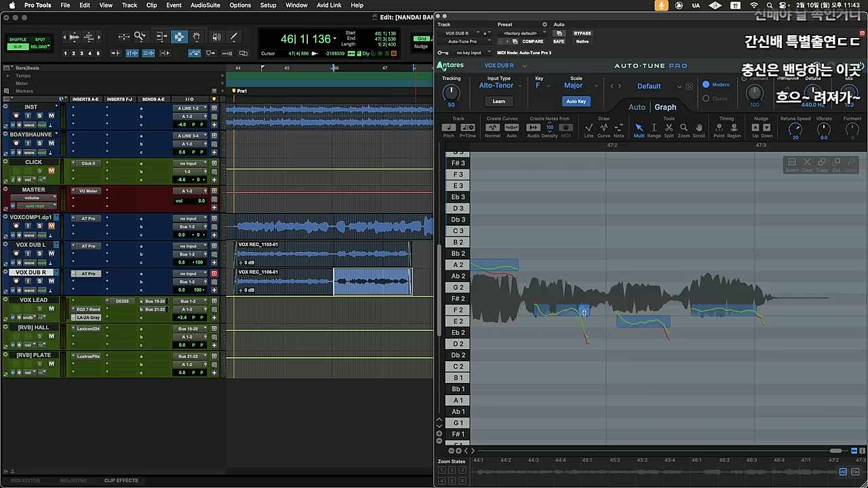The width and height of the screenshot is (868, 488).
Task: Open the Input Type Alto-Tenor dropdown
Action: click(499, 85)
